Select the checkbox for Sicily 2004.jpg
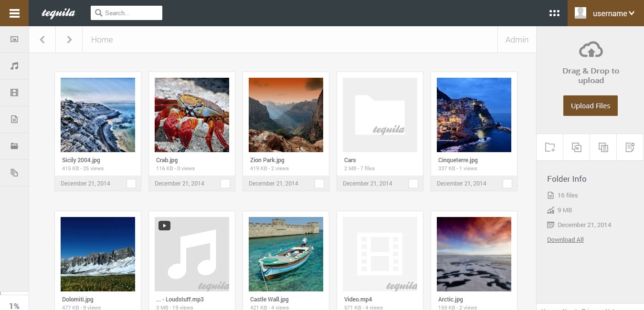This screenshot has width=644, height=310. click(x=131, y=184)
